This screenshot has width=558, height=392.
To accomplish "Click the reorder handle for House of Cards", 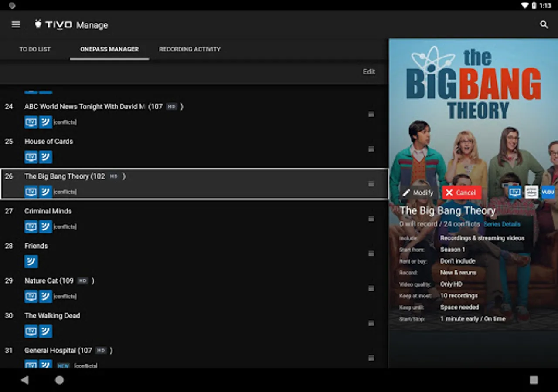I will coord(371,149).
